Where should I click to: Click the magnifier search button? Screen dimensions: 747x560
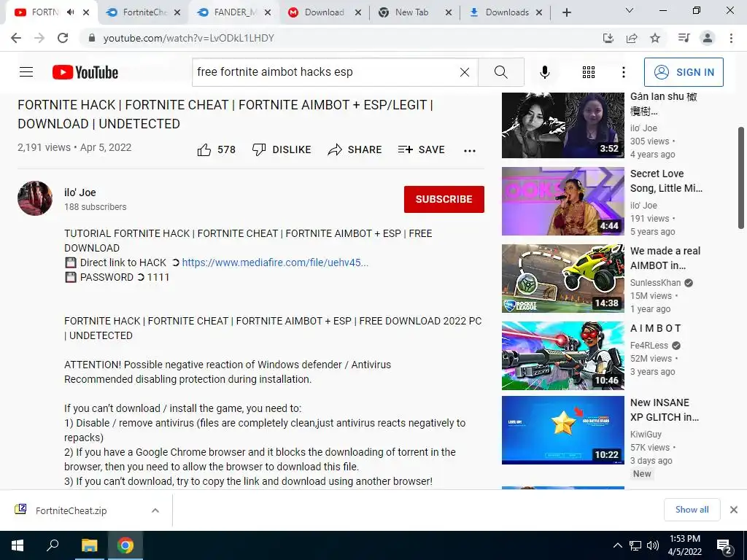point(500,72)
